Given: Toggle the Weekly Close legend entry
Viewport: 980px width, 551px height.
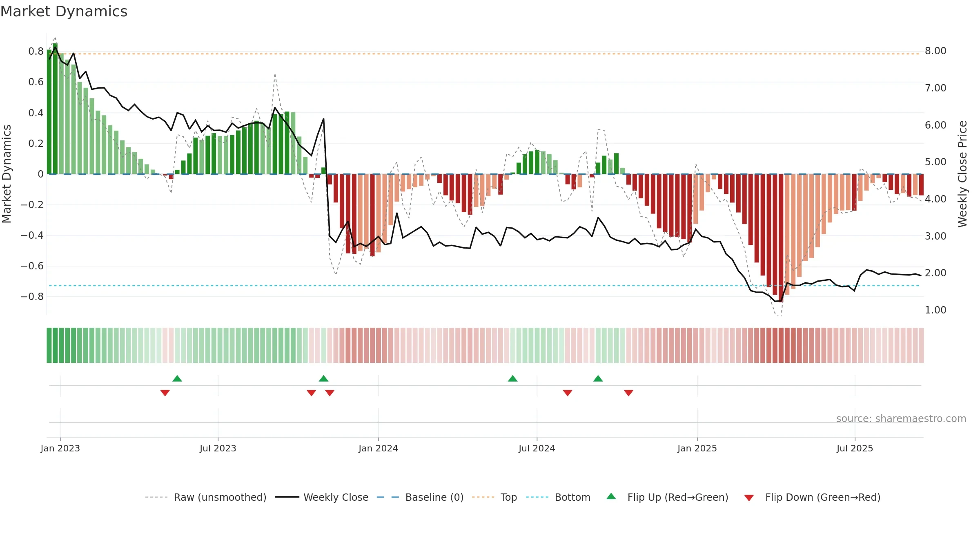Looking at the screenshot, I should coord(322,497).
